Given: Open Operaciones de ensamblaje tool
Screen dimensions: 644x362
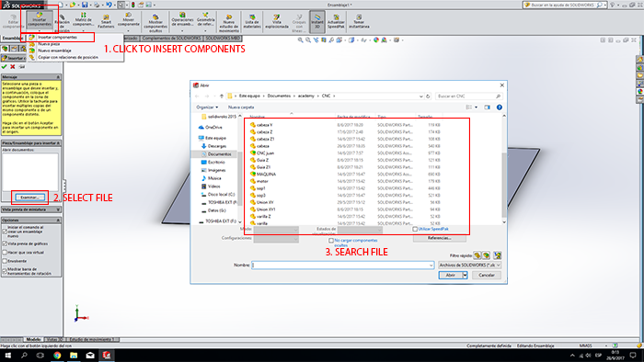Looking at the screenshot, I should coord(182,20).
